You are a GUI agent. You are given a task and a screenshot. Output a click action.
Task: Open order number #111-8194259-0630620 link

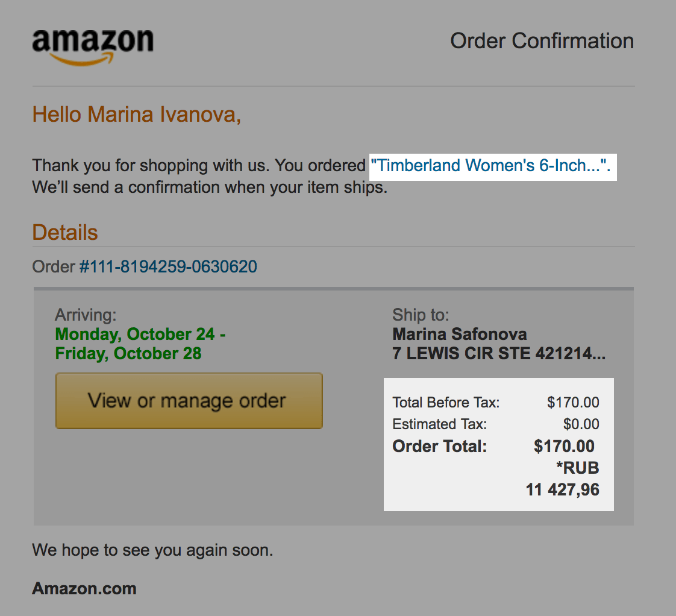168,266
